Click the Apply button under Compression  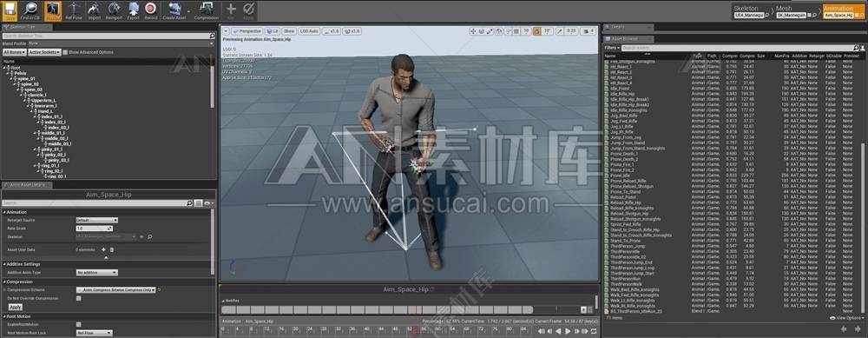16,307
